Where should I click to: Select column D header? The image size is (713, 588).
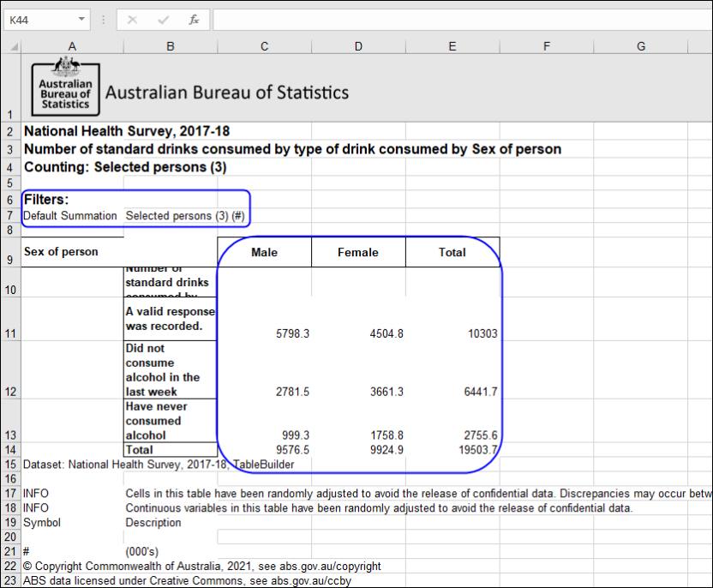coord(358,45)
